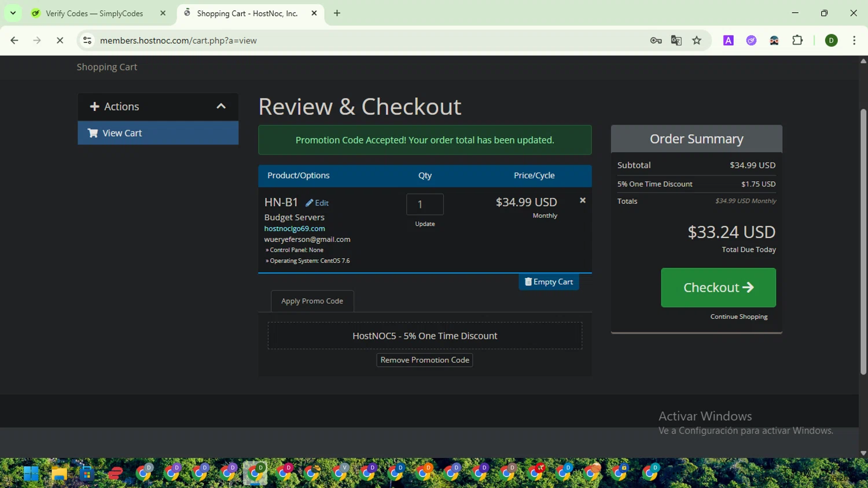Click the Budget Servers text

pyautogui.click(x=295, y=218)
